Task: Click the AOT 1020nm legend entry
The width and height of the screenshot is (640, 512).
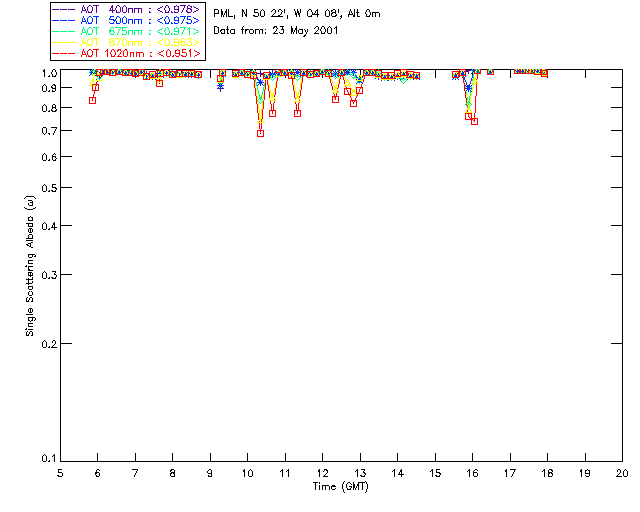Action: (x=127, y=53)
